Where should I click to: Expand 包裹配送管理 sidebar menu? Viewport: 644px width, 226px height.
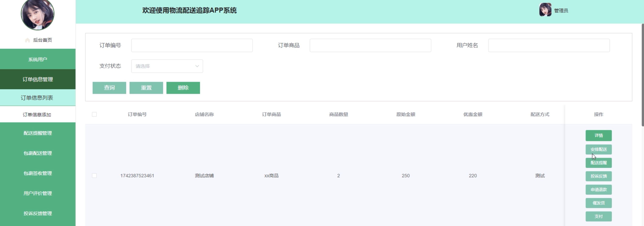point(38,153)
